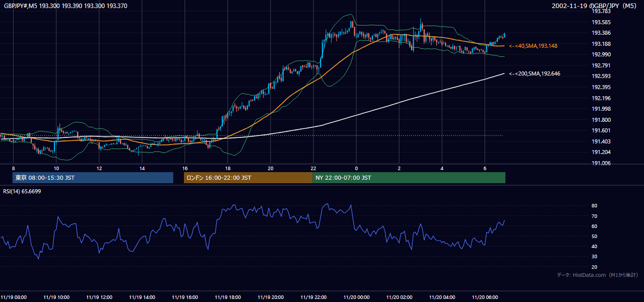This screenshot has height=302, width=644.
Task: Select the 東京 08:00-15:30 JST session bar
Action: coord(93,178)
